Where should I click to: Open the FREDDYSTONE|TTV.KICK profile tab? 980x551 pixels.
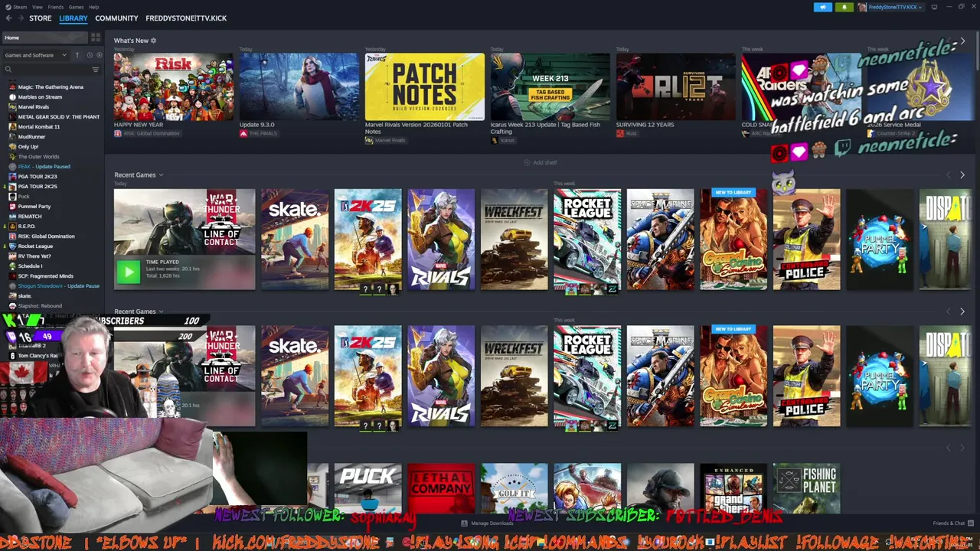[x=186, y=18]
